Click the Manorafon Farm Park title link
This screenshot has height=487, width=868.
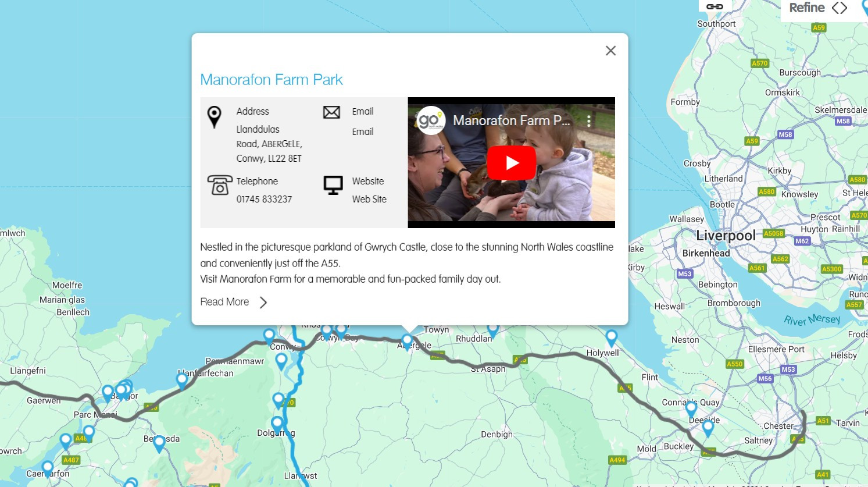click(x=271, y=80)
